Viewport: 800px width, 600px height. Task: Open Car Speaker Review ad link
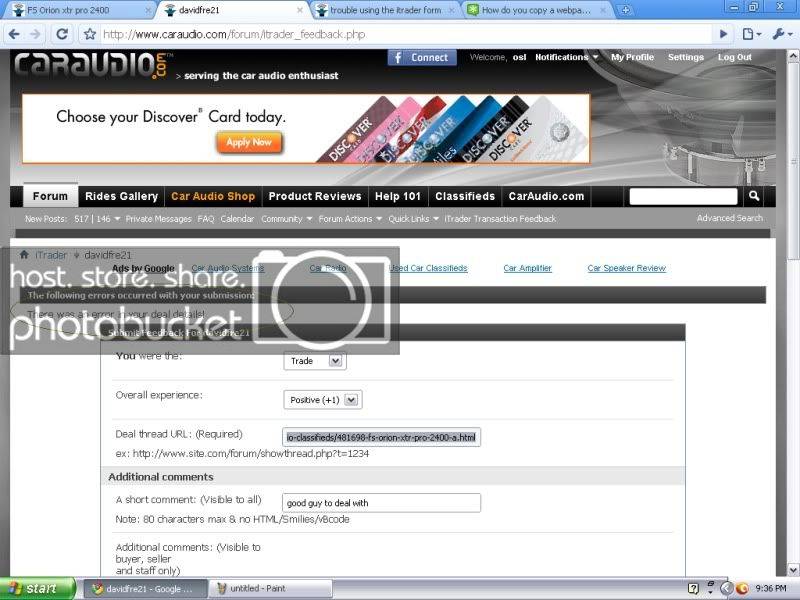tap(627, 268)
